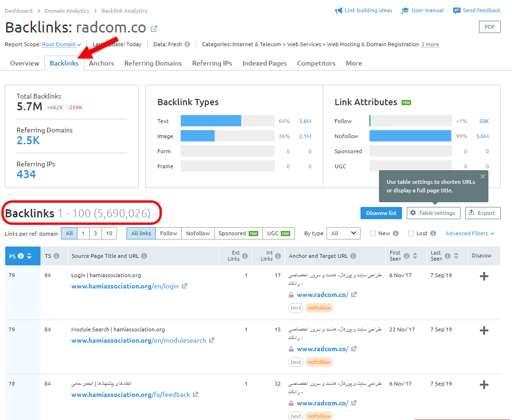Disavow the first backlink with the plus icon
The width and height of the screenshot is (512, 420).
click(484, 276)
